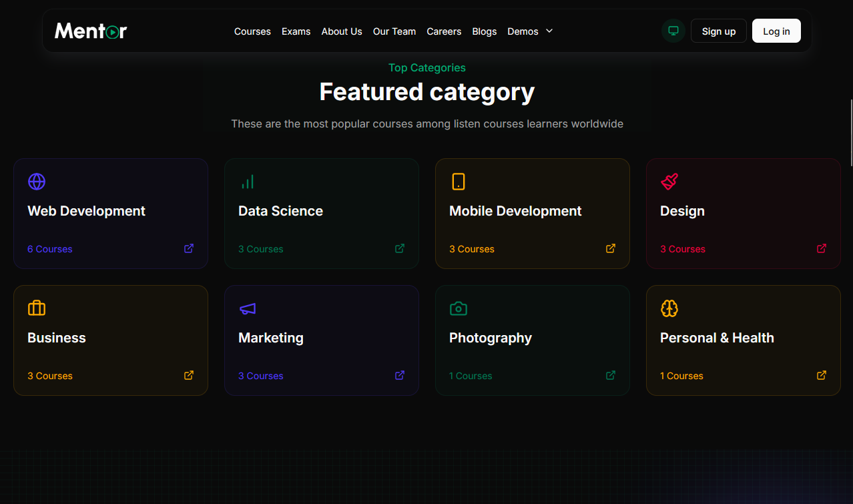853x504 pixels.
Task: Click the bar chart icon on Data Science
Action: coord(248,182)
